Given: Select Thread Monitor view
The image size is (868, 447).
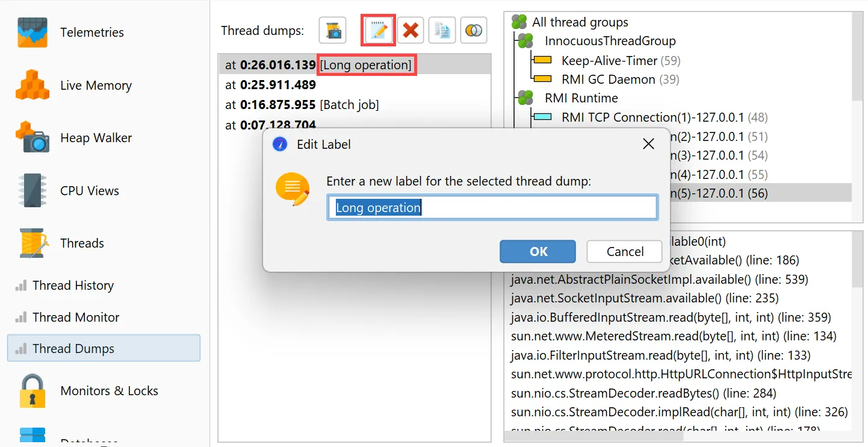Looking at the screenshot, I should [x=76, y=317].
